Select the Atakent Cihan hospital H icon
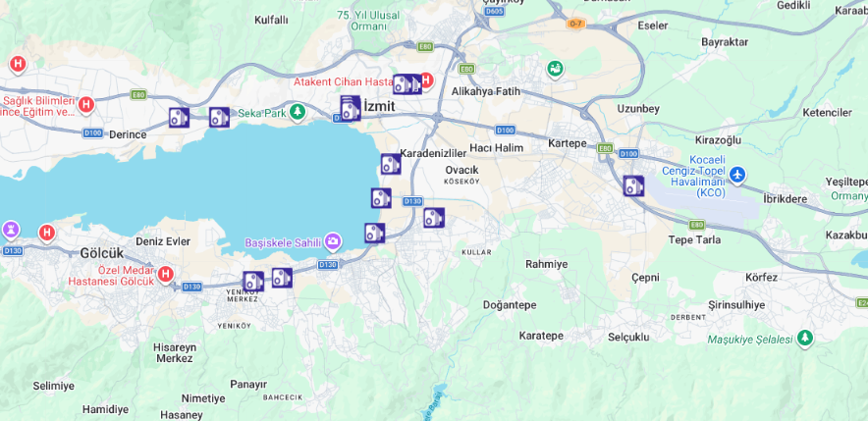 pos(425,80)
